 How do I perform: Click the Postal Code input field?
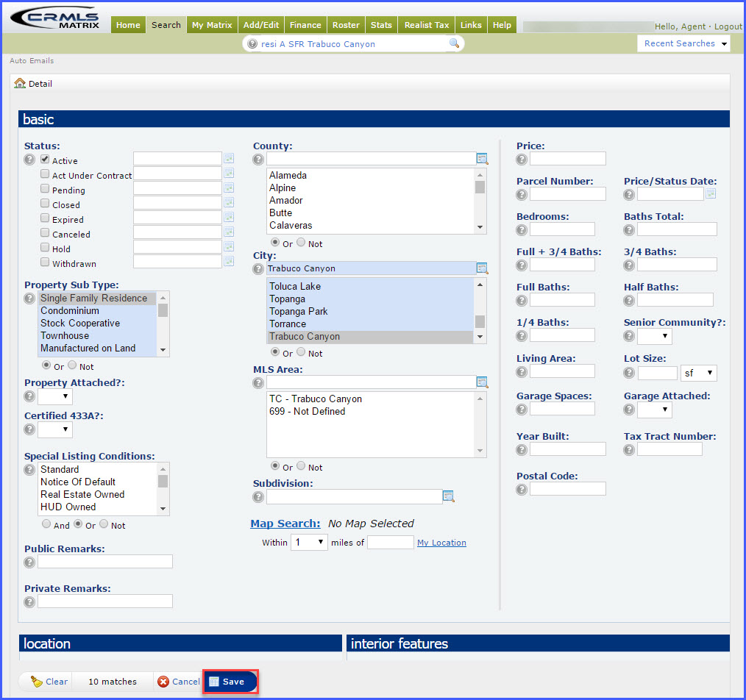[x=567, y=489]
